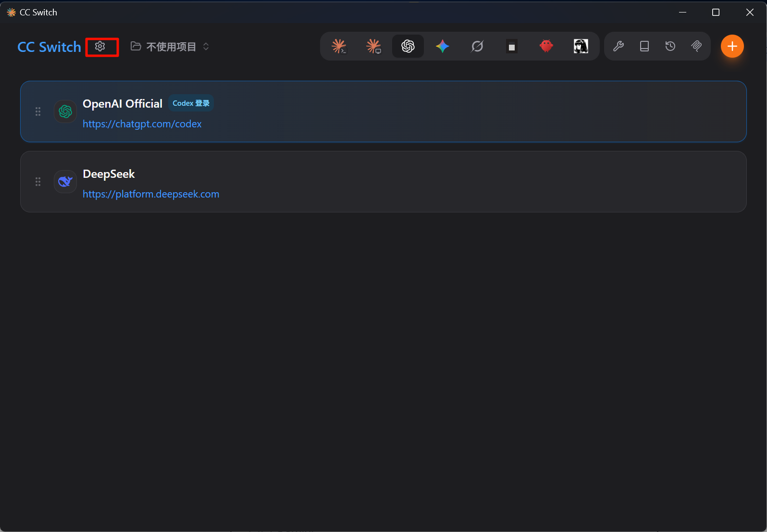Image resolution: width=767 pixels, height=532 pixels.
Task: Click the OpenAI Official provider logo
Action: pyautogui.click(x=65, y=111)
